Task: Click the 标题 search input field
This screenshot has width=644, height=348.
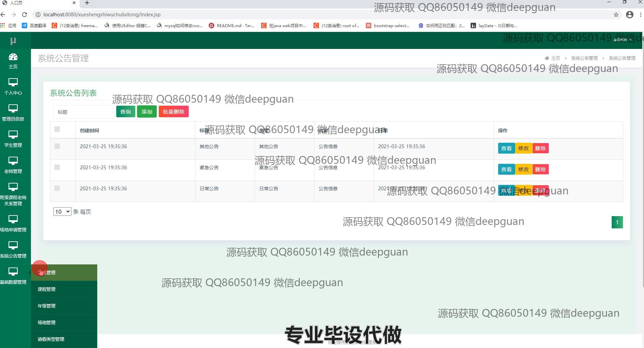Action: click(x=84, y=112)
